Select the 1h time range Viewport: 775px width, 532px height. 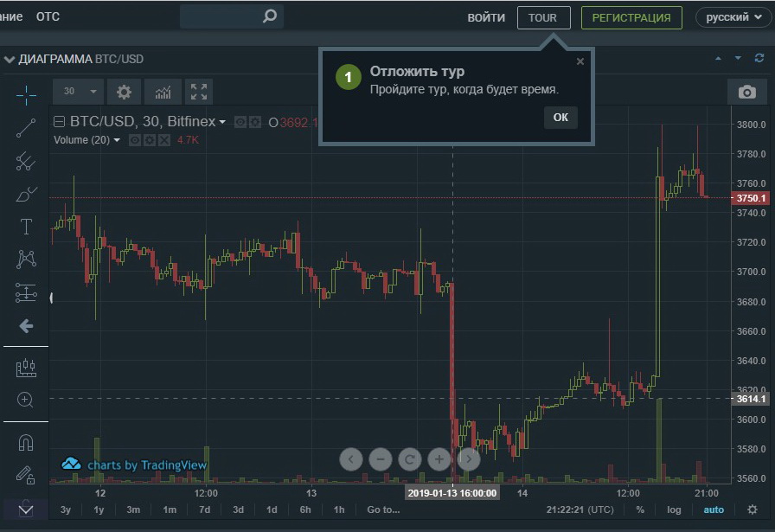click(338, 510)
